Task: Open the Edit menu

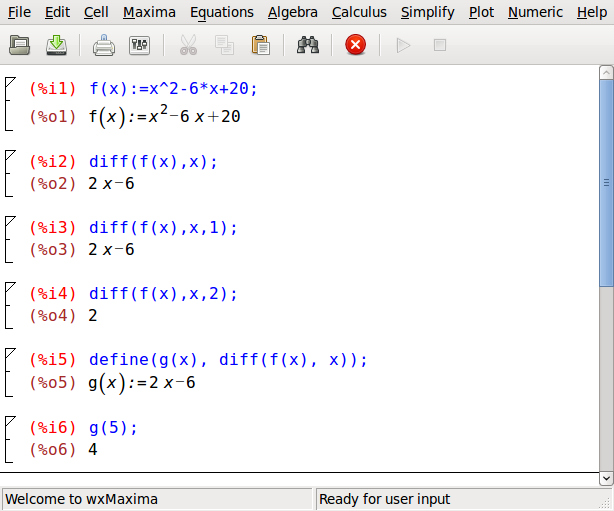Action: point(57,12)
